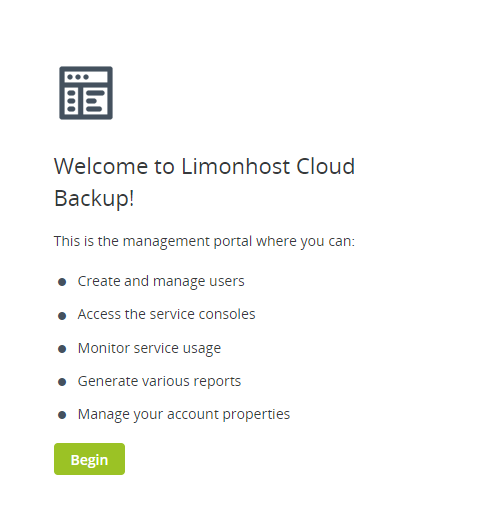Click the word 'Limonhost' in the heading

(236, 166)
